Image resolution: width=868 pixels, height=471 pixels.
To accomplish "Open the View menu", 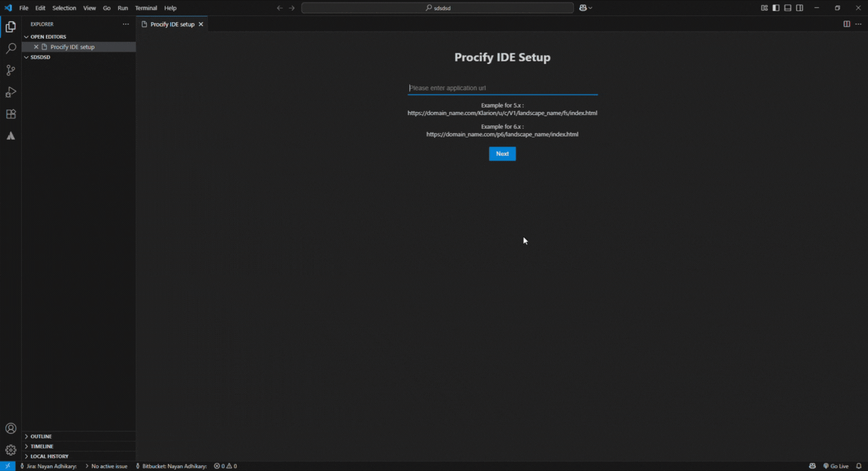I will pos(90,8).
